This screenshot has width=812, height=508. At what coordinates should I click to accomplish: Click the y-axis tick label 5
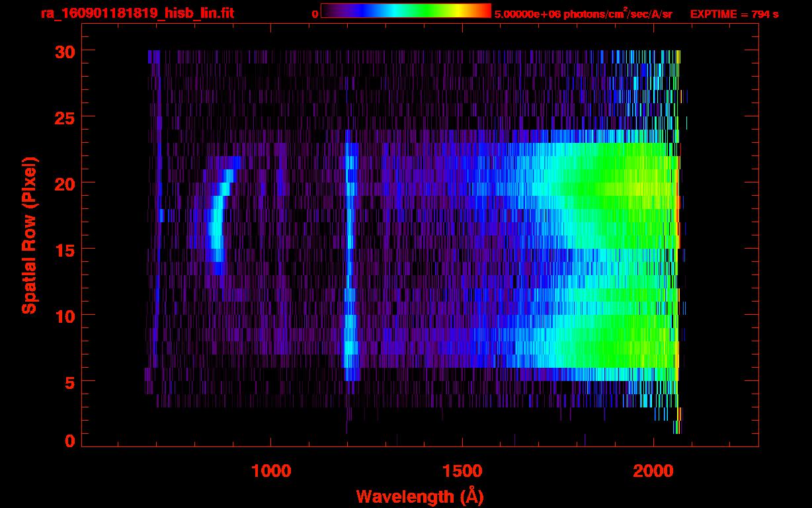(x=69, y=382)
